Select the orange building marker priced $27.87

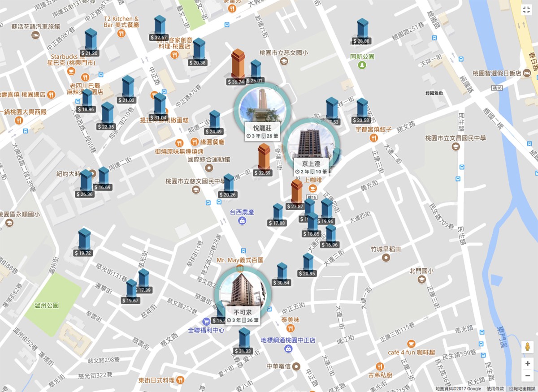pos(296,195)
